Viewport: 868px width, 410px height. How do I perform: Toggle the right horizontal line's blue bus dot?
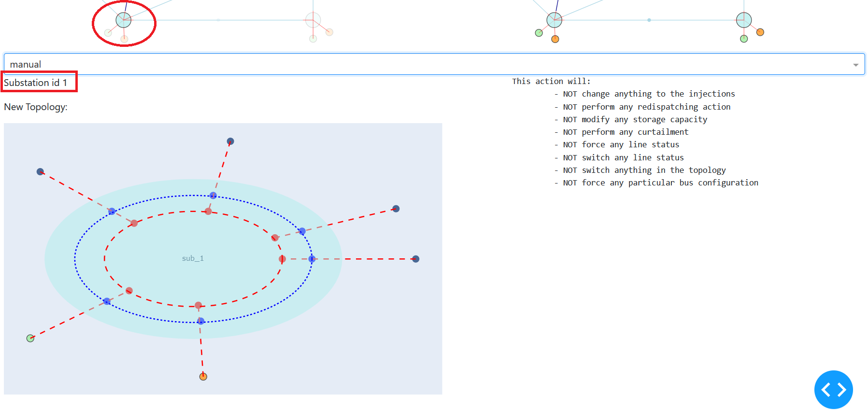tap(312, 259)
